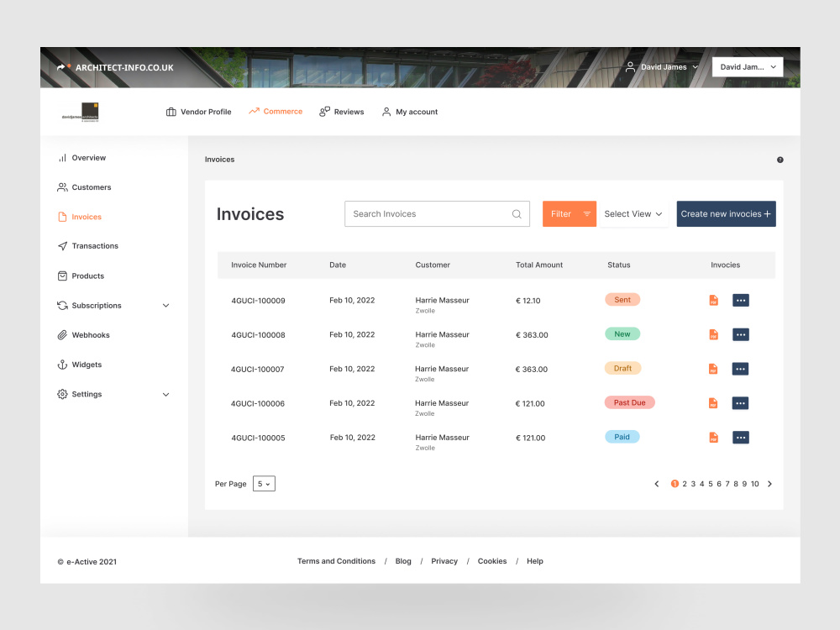Switch to Commerce tab
Image resolution: width=840 pixels, height=630 pixels.
(276, 112)
